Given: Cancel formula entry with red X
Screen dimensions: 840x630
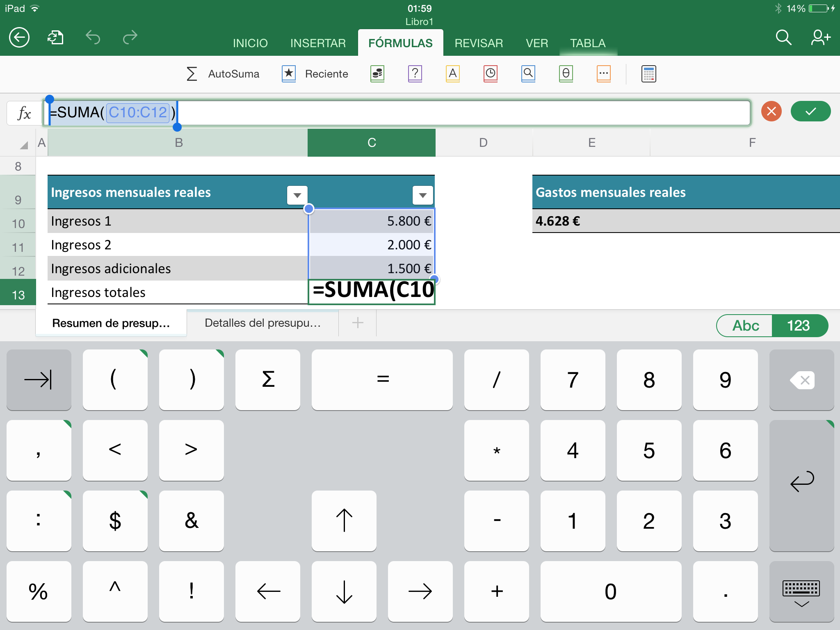Looking at the screenshot, I should tap(771, 112).
